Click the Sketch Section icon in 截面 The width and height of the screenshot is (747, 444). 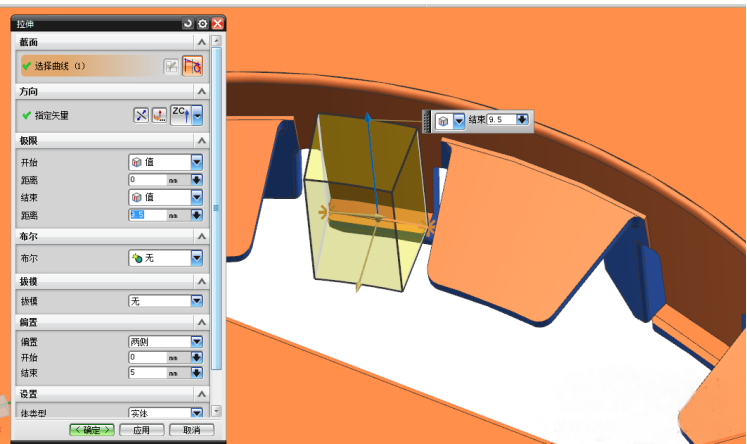(172, 66)
